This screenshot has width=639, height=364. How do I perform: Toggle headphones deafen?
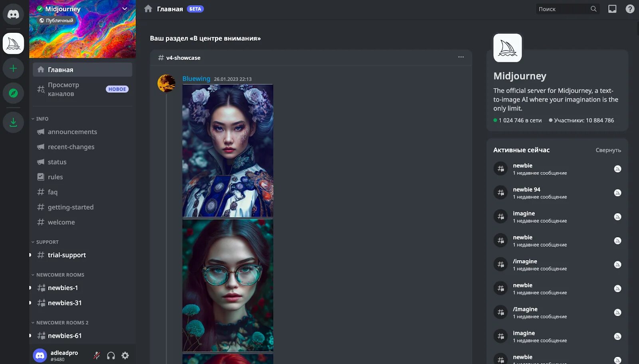(x=111, y=355)
